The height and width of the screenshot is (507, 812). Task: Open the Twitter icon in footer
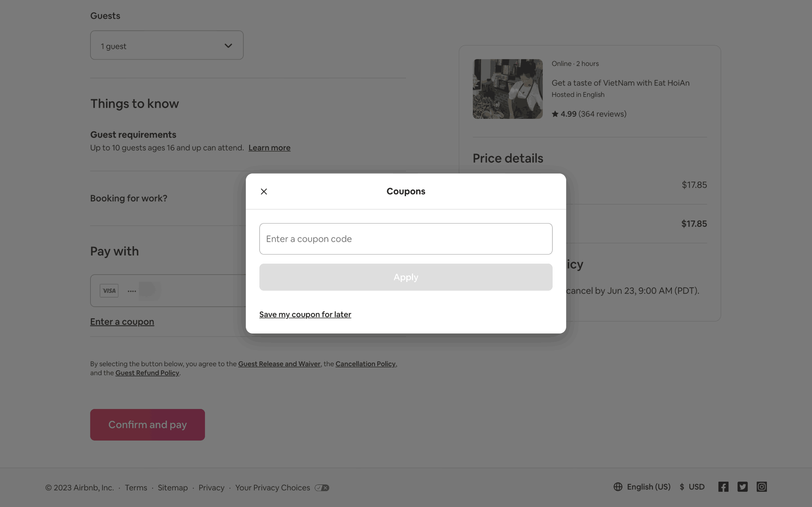(742, 487)
